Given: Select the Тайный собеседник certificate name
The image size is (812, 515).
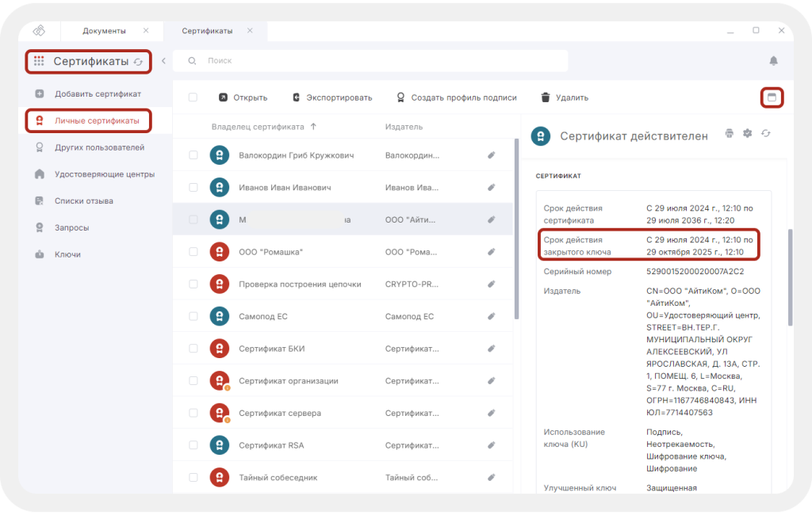Looking at the screenshot, I should (x=278, y=477).
